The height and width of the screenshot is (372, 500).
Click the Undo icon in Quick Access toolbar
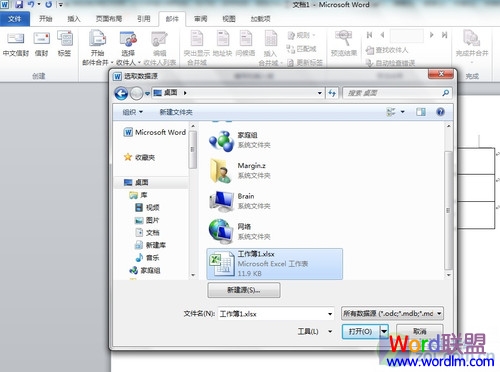31,5
